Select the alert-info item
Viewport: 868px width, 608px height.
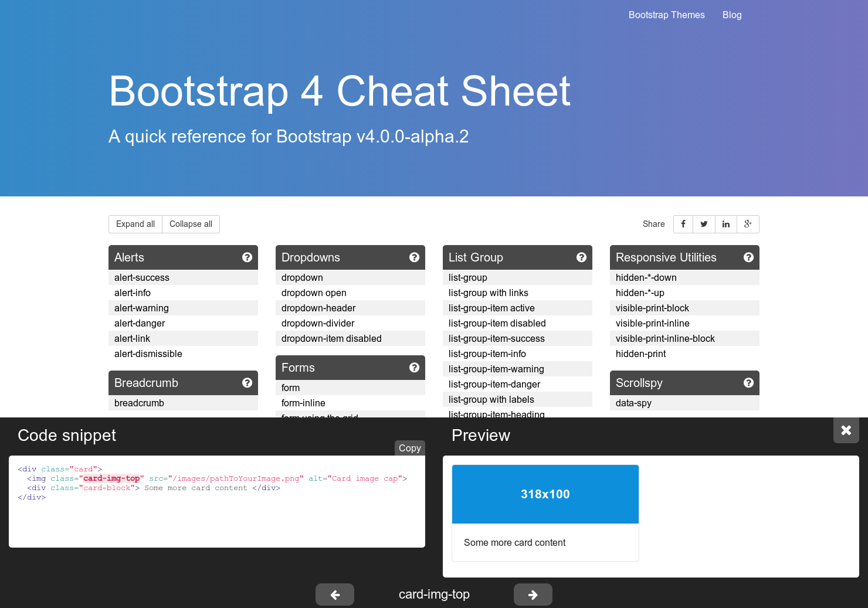pos(183,293)
